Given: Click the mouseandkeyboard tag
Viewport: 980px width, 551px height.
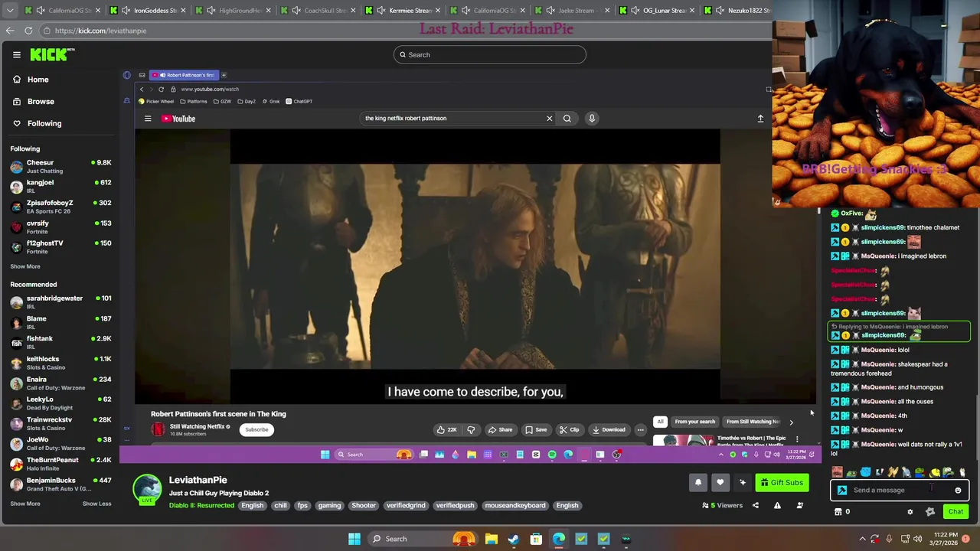Looking at the screenshot, I should [515, 505].
